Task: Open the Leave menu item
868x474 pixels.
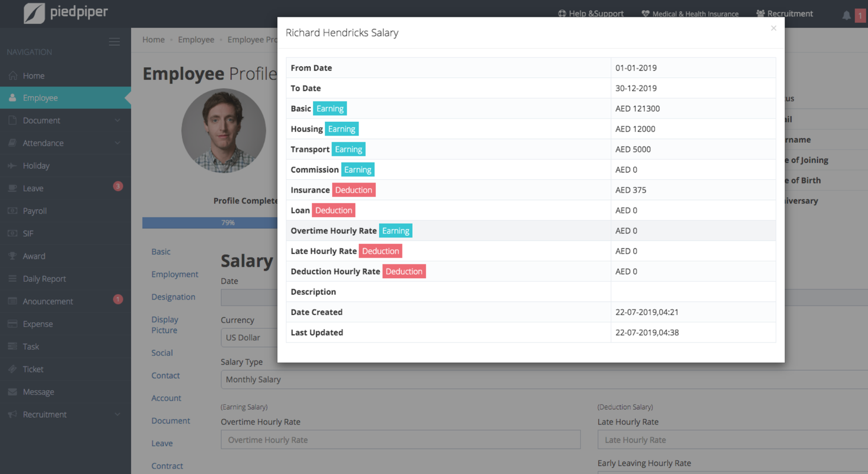Action: (33, 188)
